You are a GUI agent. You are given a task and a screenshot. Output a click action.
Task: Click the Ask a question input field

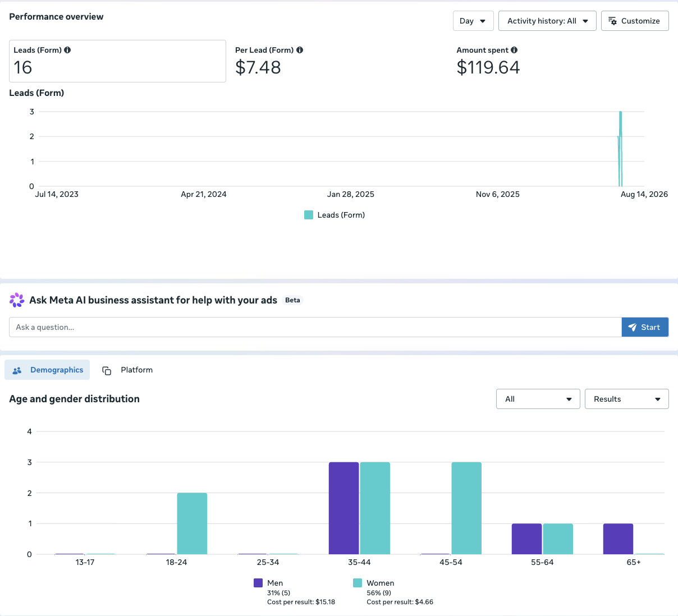click(315, 327)
